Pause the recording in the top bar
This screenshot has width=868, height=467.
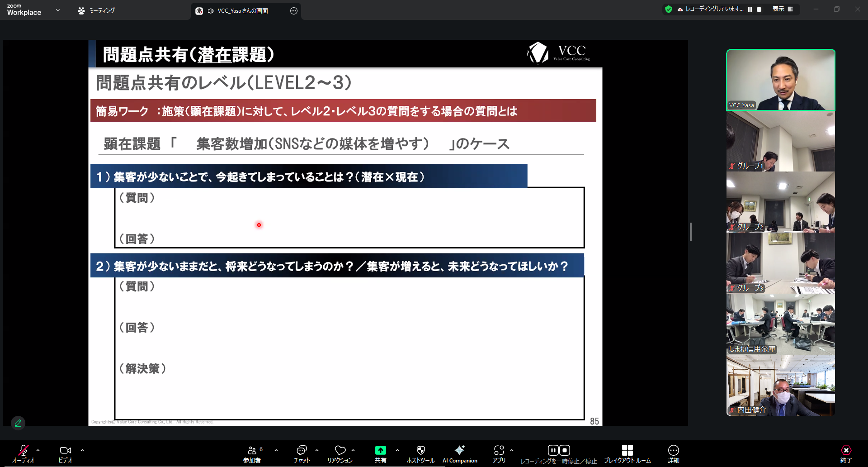pyautogui.click(x=750, y=9)
